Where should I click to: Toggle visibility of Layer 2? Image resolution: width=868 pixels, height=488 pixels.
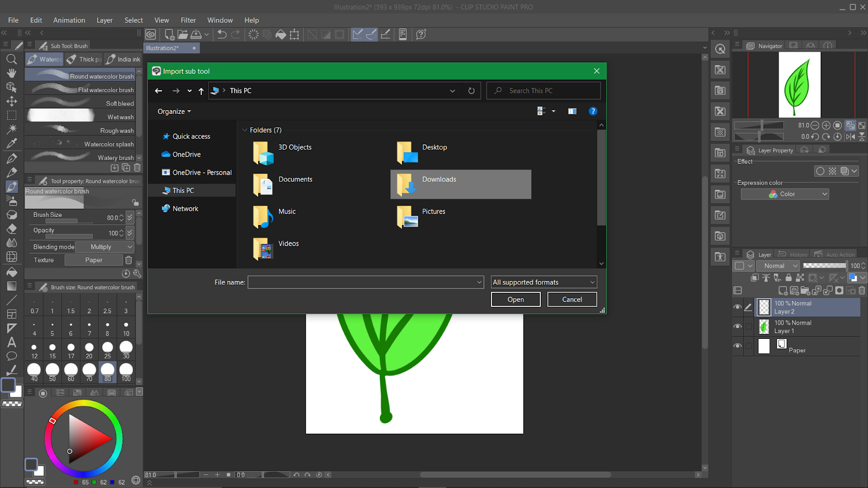pyautogui.click(x=737, y=307)
